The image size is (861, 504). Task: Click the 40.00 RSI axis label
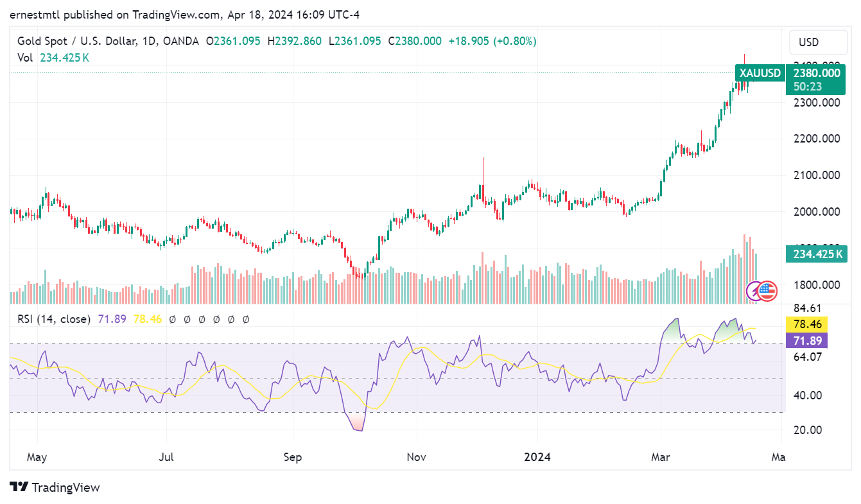click(808, 395)
